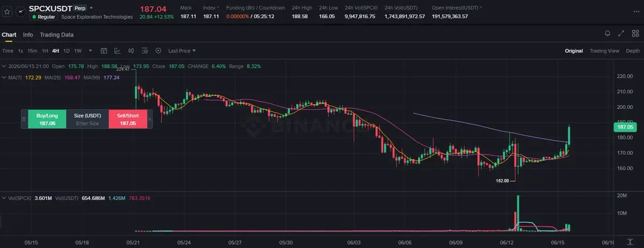Open chart settings list icon
Viewport: 644px width, 248px height.
[144, 51]
